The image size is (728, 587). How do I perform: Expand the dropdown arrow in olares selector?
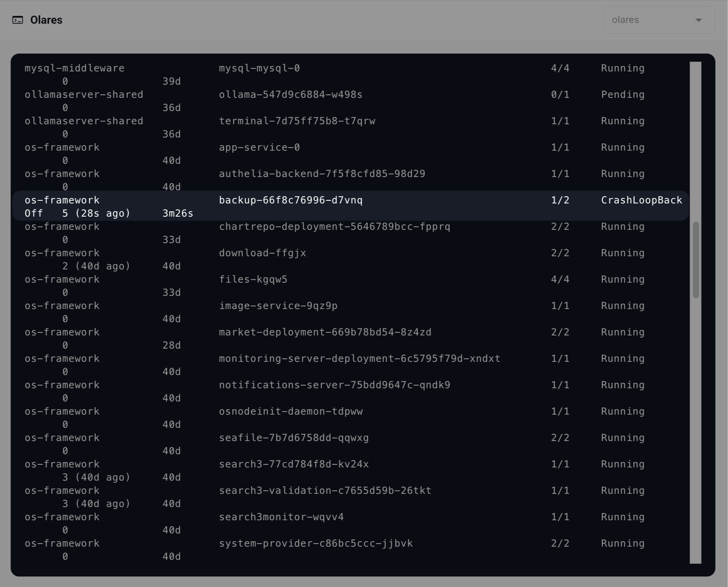click(698, 20)
